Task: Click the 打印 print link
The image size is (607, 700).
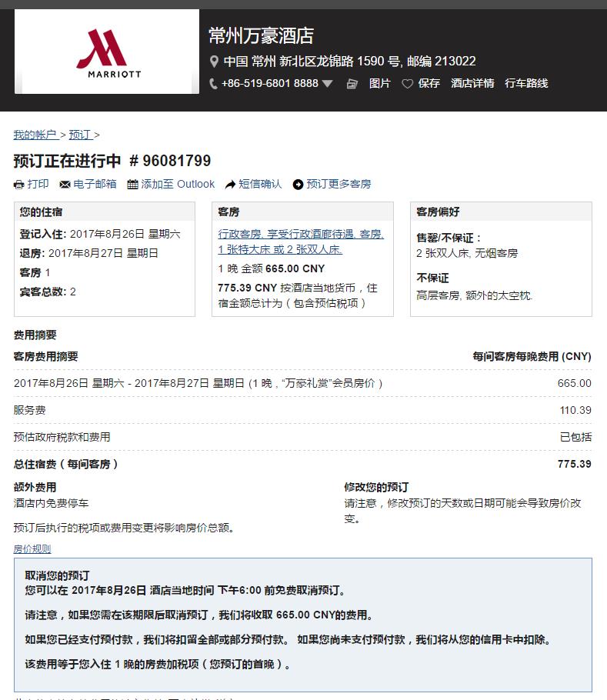Action: [38, 184]
